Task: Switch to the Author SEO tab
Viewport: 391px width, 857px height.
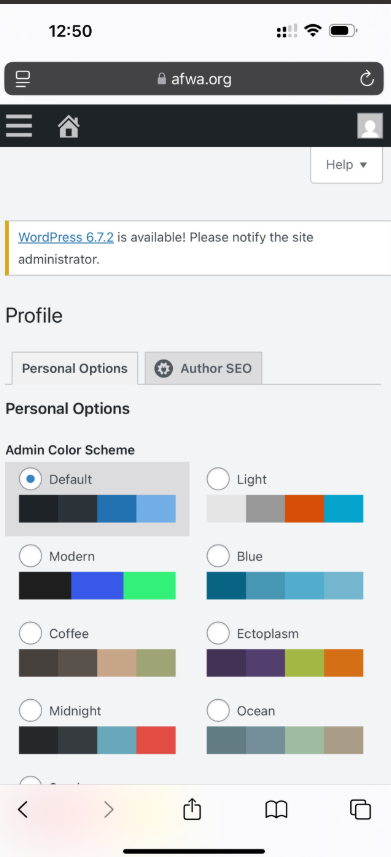Action: (203, 368)
